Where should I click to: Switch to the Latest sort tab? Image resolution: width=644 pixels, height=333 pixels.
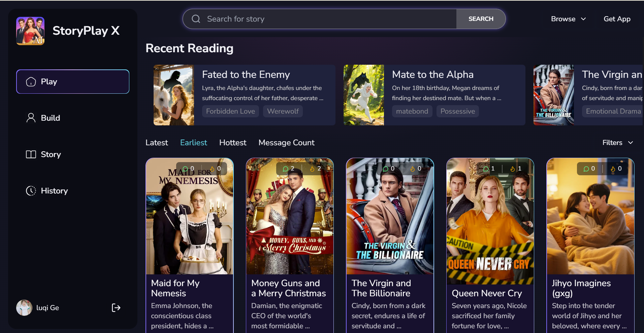click(157, 143)
